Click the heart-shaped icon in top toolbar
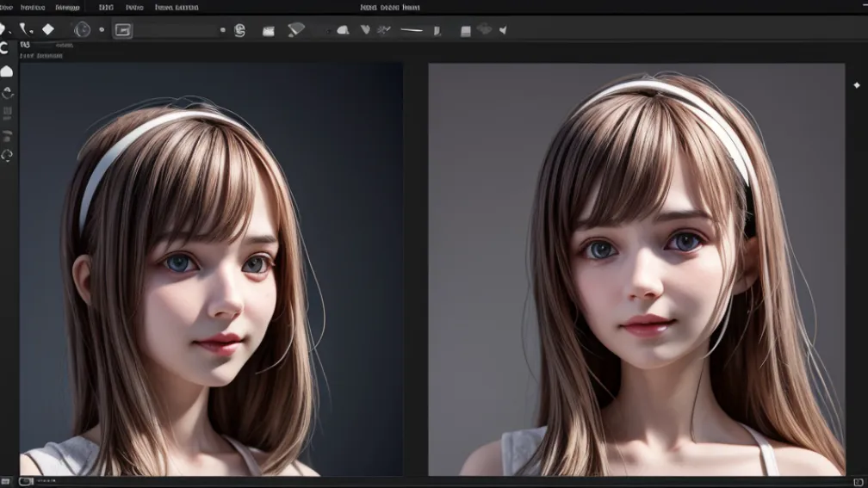Screen dimensions: 868x488 tap(365, 29)
